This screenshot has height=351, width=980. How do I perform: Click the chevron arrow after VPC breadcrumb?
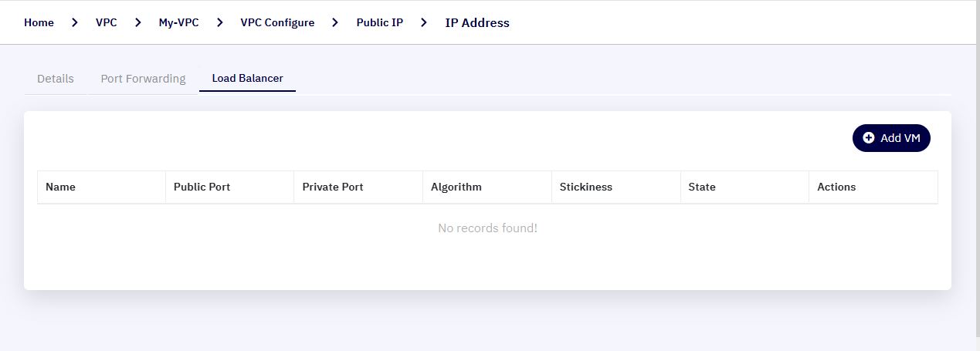(x=138, y=22)
